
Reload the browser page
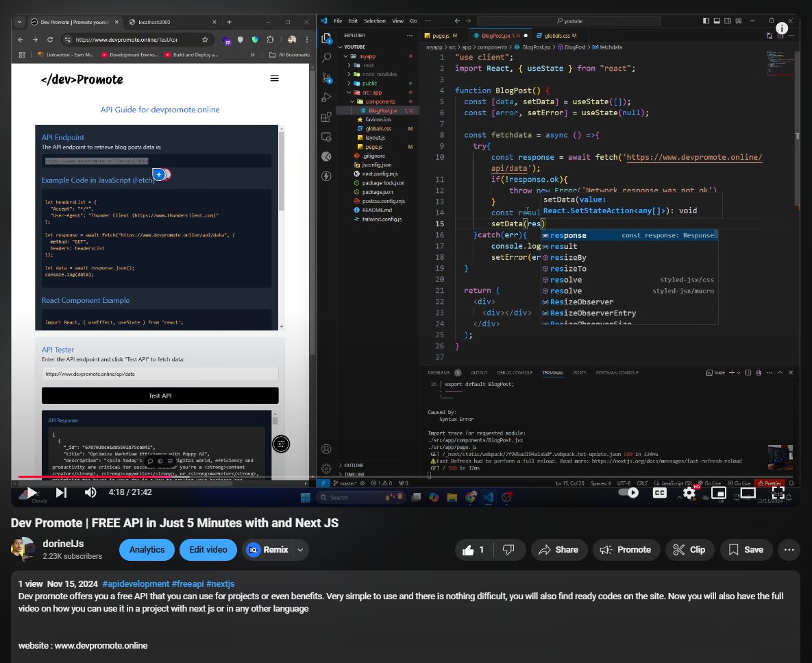50,39
